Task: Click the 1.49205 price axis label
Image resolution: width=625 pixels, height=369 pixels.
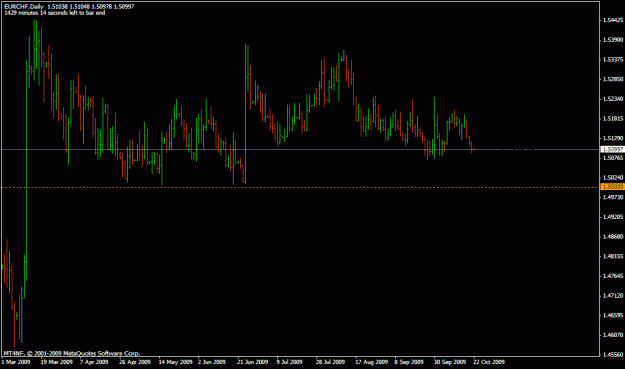Action: [x=613, y=217]
